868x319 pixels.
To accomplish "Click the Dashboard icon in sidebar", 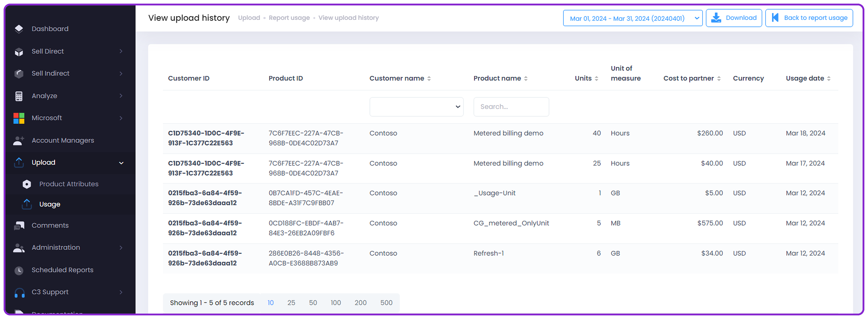I will [x=19, y=29].
